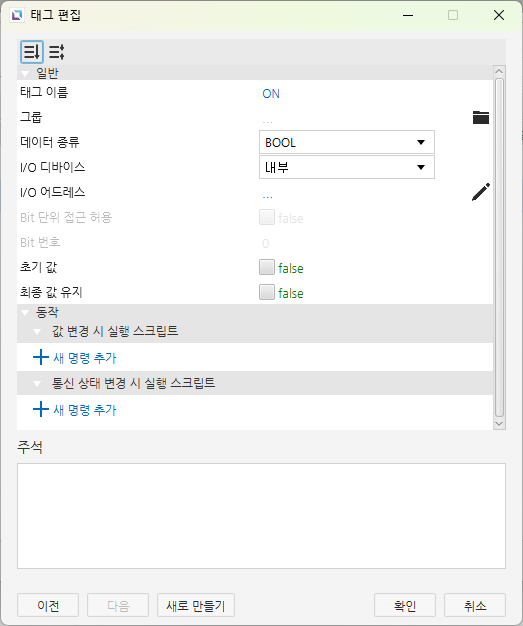The width and height of the screenshot is (523, 626).
Task: Click the app icon in the title bar
Action: (17, 15)
